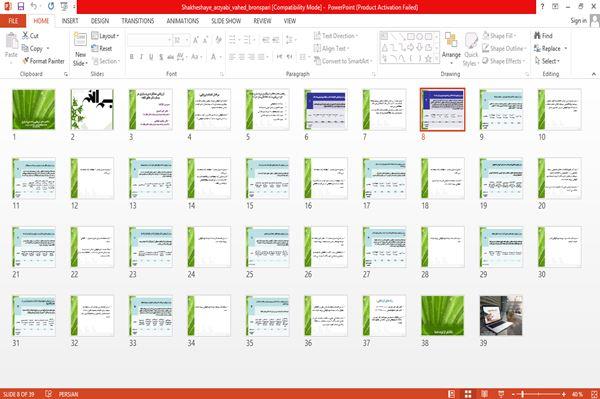Click the Sign in link
This screenshot has height=399, width=600.
578,21
